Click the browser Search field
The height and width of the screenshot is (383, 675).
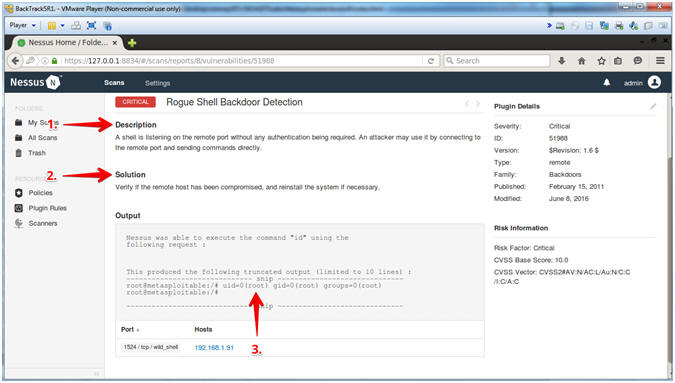click(x=497, y=61)
